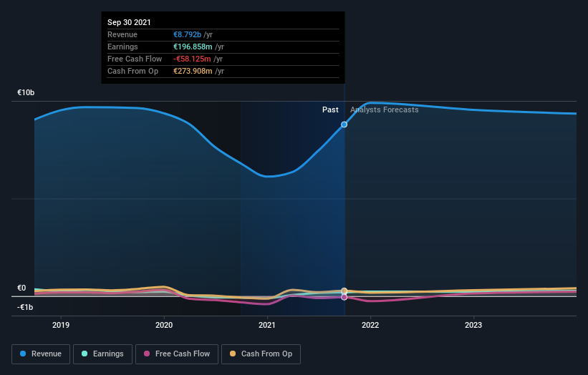The image size is (588, 375).
Task: Click the Revenue row label in tooltip
Action: coord(122,34)
